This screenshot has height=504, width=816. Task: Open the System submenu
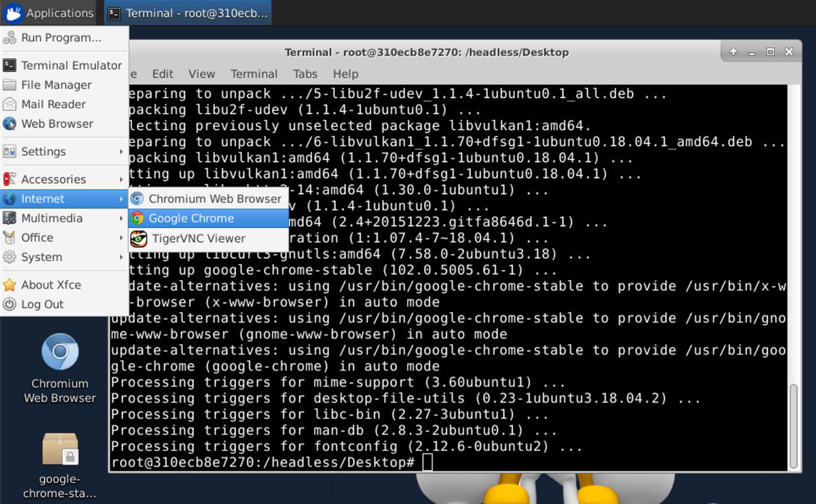click(x=42, y=257)
